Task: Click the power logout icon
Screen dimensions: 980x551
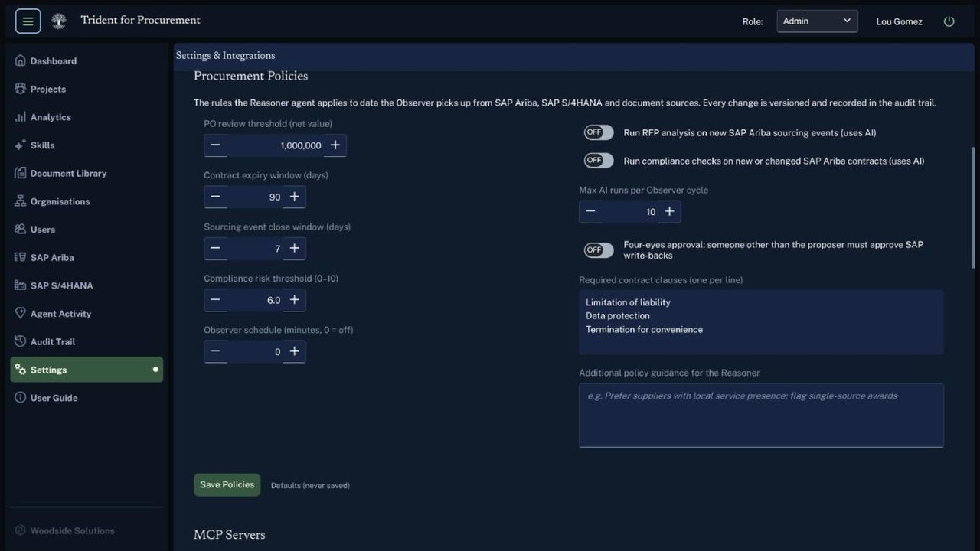Action: point(949,21)
